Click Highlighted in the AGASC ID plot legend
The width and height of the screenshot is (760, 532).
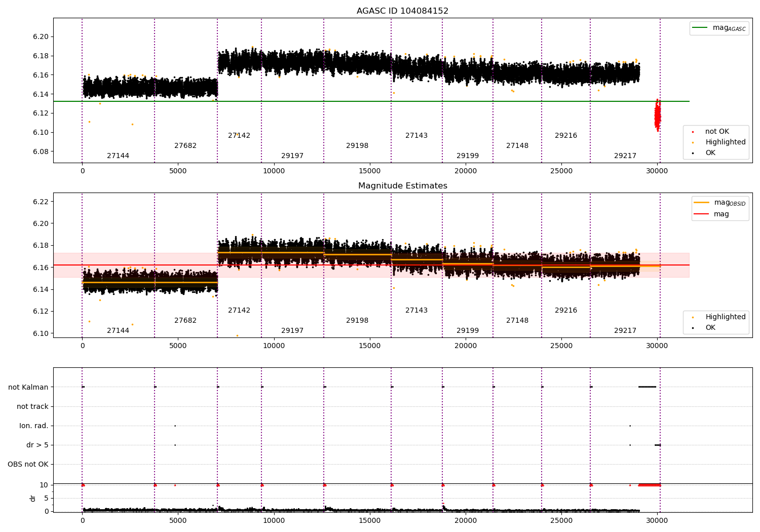718,142
